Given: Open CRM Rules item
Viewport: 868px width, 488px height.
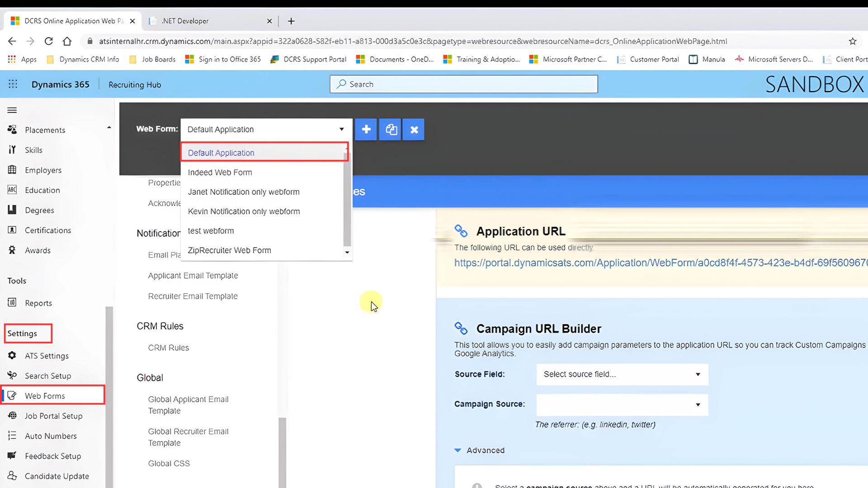Looking at the screenshot, I should [169, 348].
